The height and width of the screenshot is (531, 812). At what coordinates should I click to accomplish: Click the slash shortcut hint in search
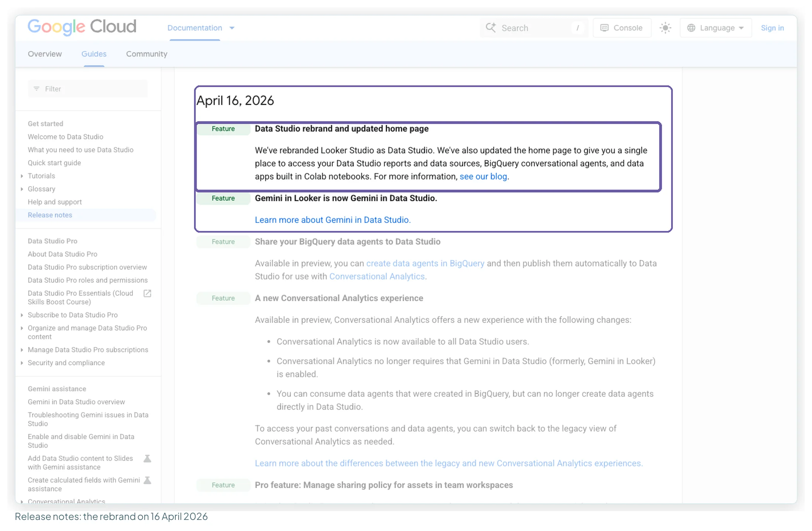578,28
